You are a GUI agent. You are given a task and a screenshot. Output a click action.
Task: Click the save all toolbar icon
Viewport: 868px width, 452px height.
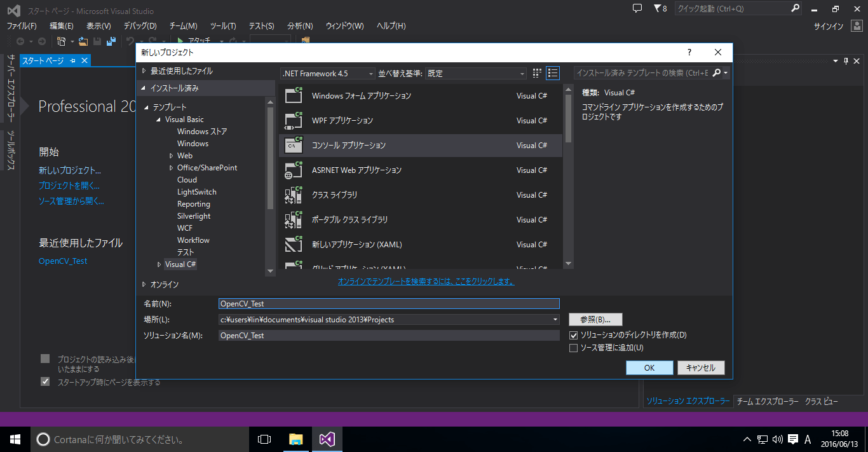(x=111, y=41)
